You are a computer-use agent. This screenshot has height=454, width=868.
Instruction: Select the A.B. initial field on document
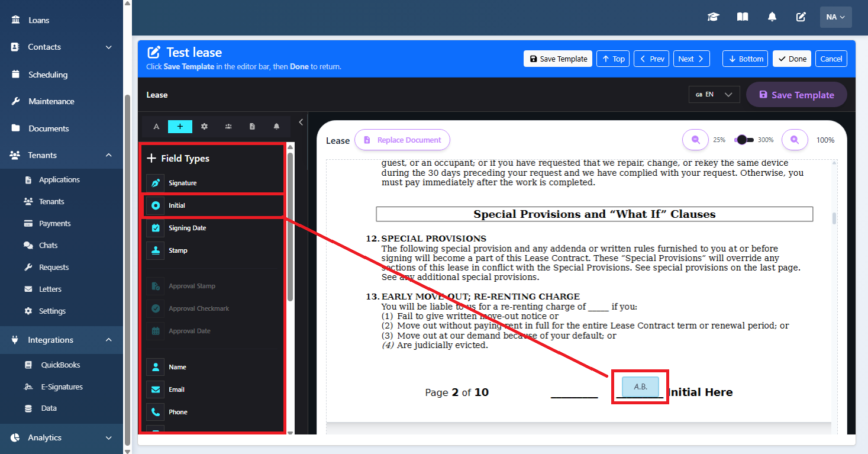(x=640, y=387)
